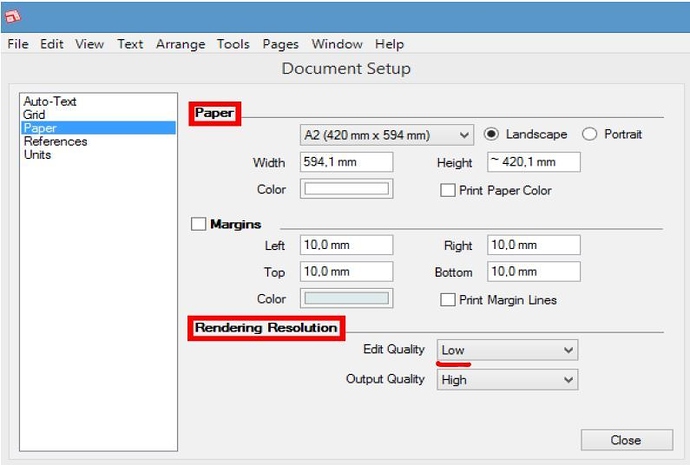This screenshot has height=465, width=690.
Task: Select Grid in settings list
Action: [x=34, y=115]
